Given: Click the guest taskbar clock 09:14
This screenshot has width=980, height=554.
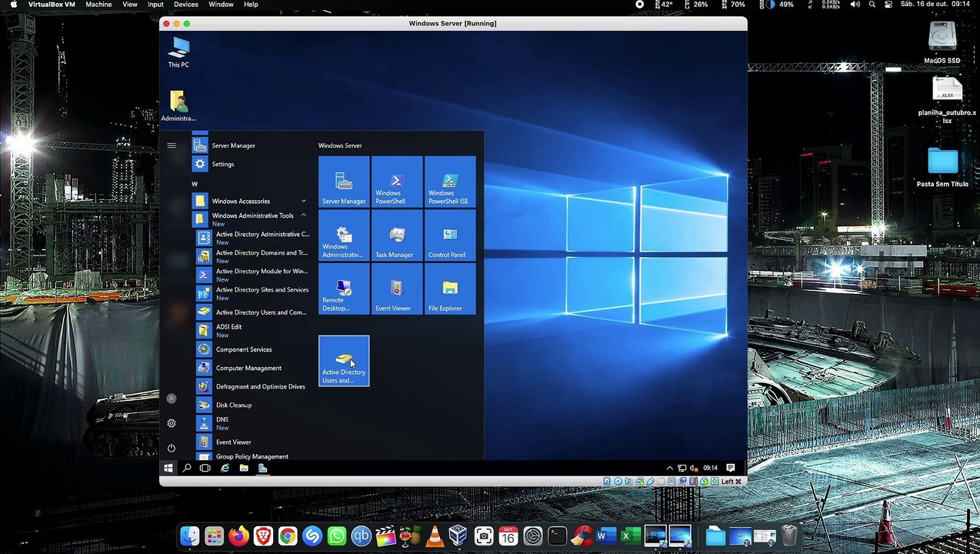Looking at the screenshot, I should [710, 468].
